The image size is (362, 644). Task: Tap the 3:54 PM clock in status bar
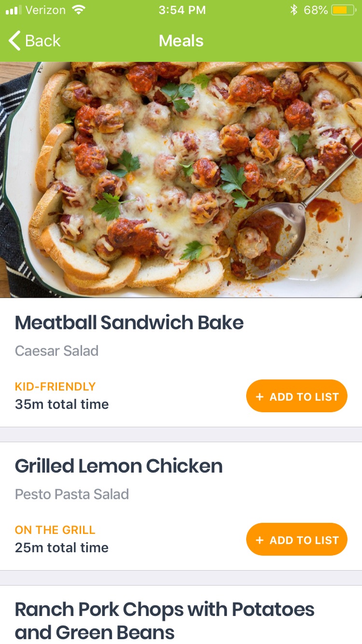181,10
